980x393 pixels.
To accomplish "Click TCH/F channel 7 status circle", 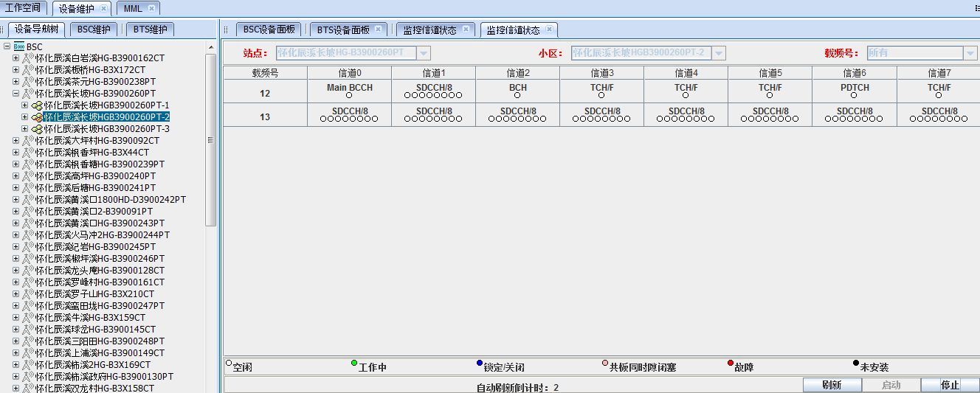I will tap(939, 95).
